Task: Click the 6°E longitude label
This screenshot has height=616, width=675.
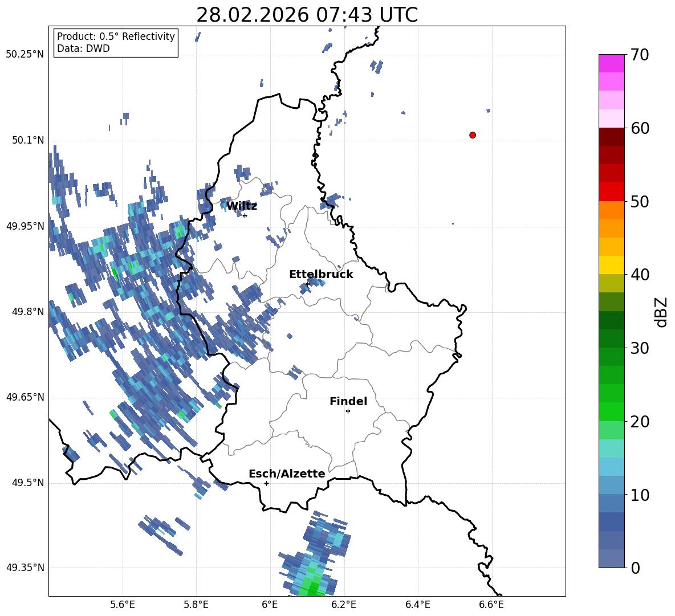Action: pos(270,605)
